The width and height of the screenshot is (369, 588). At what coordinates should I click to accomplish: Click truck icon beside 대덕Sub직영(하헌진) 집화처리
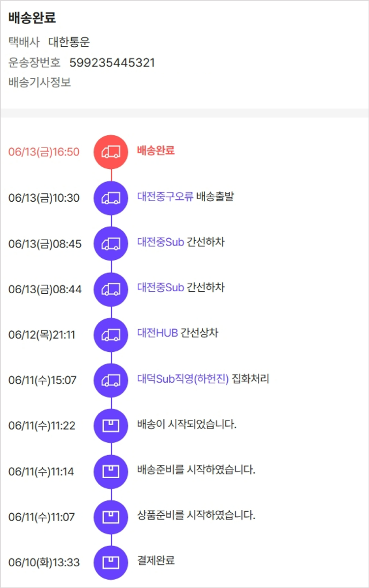[111, 380]
